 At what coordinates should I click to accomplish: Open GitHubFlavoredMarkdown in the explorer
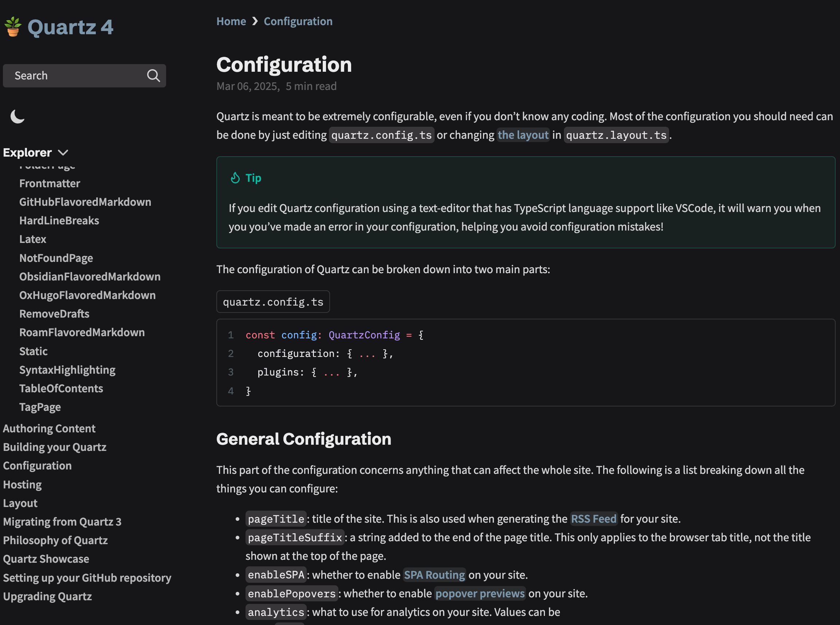pyautogui.click(x=85, y=202)
